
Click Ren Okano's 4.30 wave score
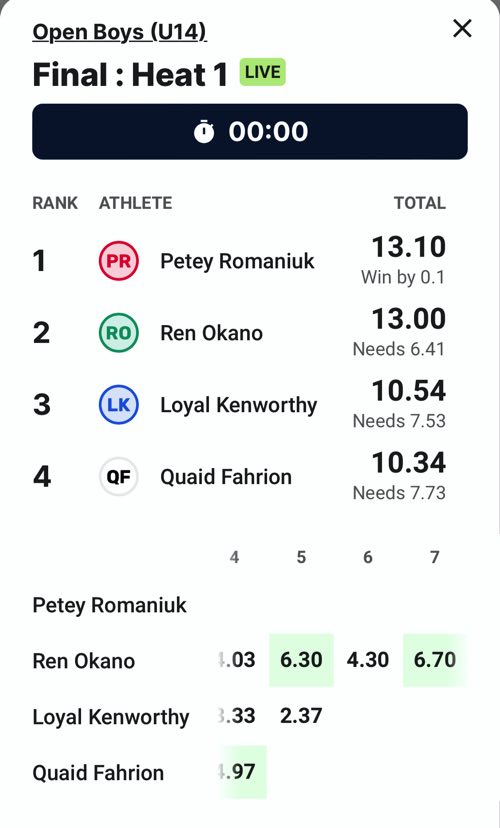tap(368, 660)
